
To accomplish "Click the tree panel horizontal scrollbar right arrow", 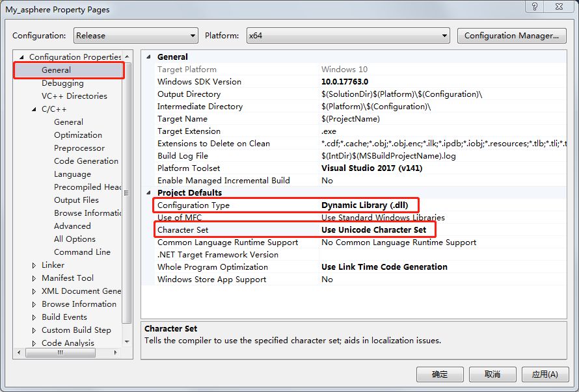I will coord(116,353).
